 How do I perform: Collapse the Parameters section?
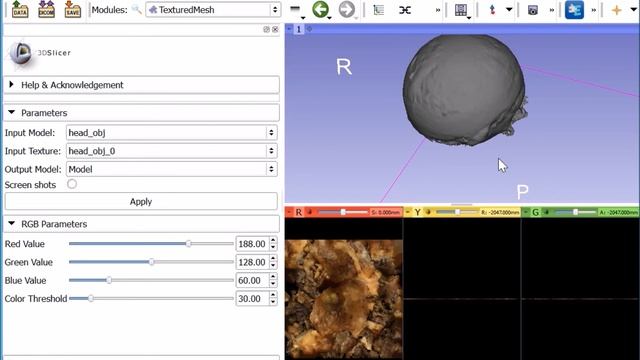pos(141,113)
